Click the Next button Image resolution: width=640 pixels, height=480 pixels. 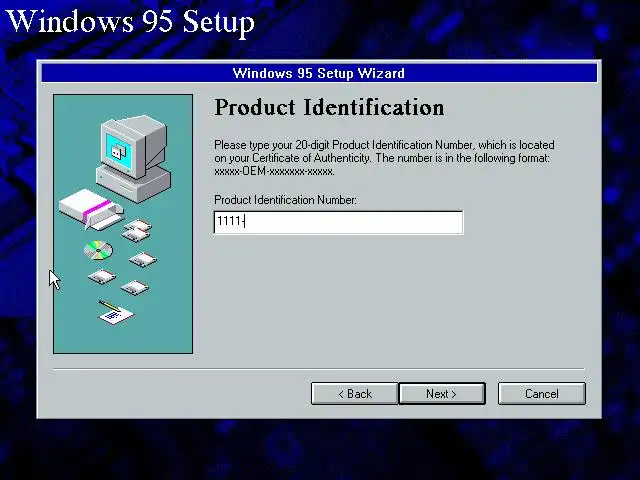coord(442,393)
